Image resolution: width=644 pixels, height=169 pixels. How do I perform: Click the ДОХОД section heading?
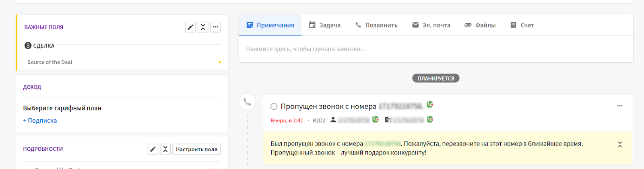32,87
